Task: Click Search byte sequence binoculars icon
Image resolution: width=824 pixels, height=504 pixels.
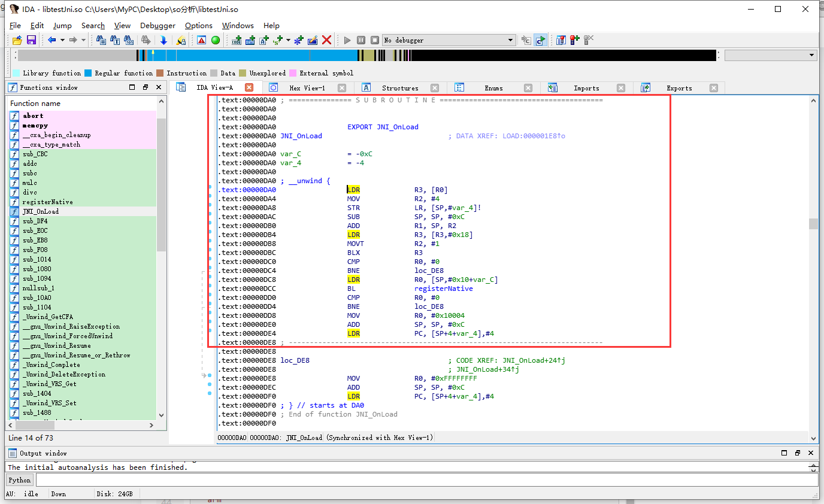Action: click(129, 40)
